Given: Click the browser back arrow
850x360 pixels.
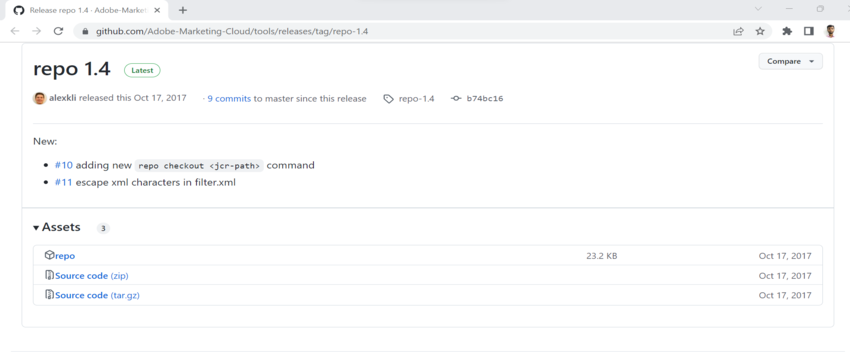Looking at the screenshot, I should 15,31.
